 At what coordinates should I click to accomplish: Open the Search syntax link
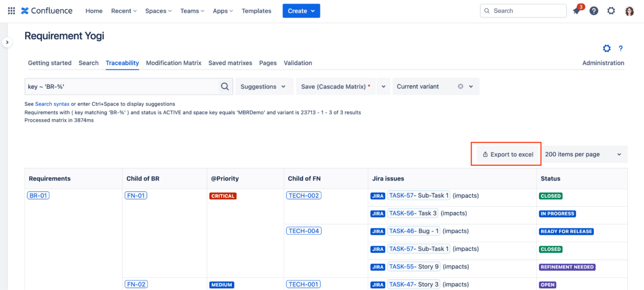[x=52, y=104]
